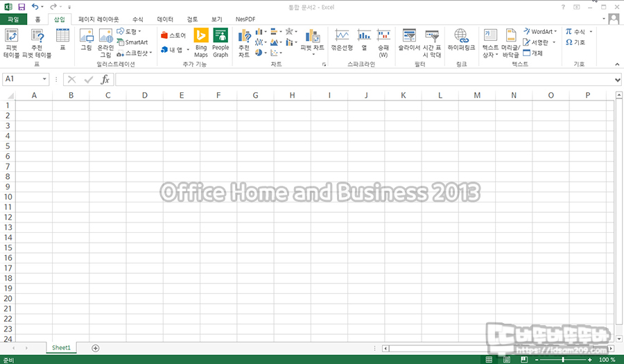Screen dimensions: 624x364
Task: Launch People Graph add-in
Action: click(x=220, y=44)
